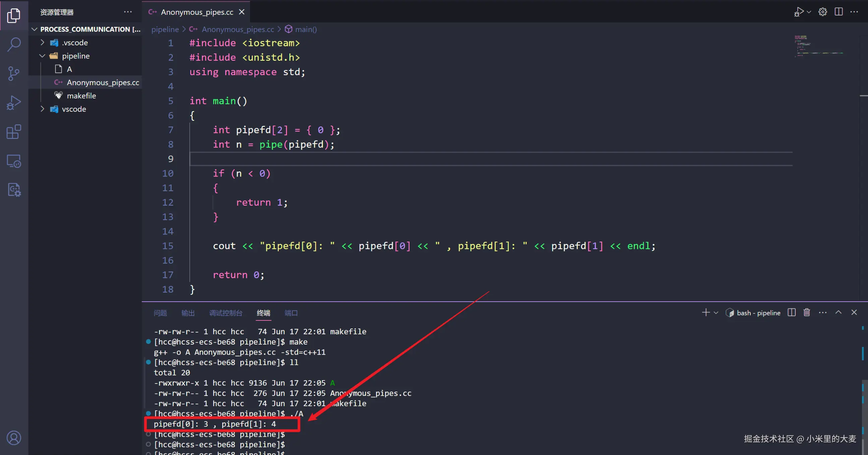
Task: Open Run and Debug view
Action: pyautogui.click(x=14, y=103)
